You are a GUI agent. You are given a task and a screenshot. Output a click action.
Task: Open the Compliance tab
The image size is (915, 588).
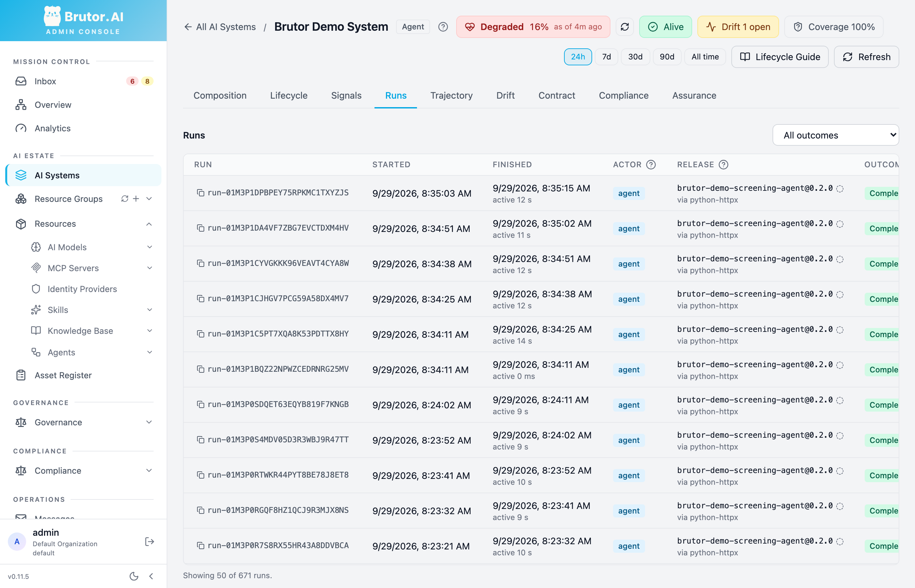click(624, 95)
